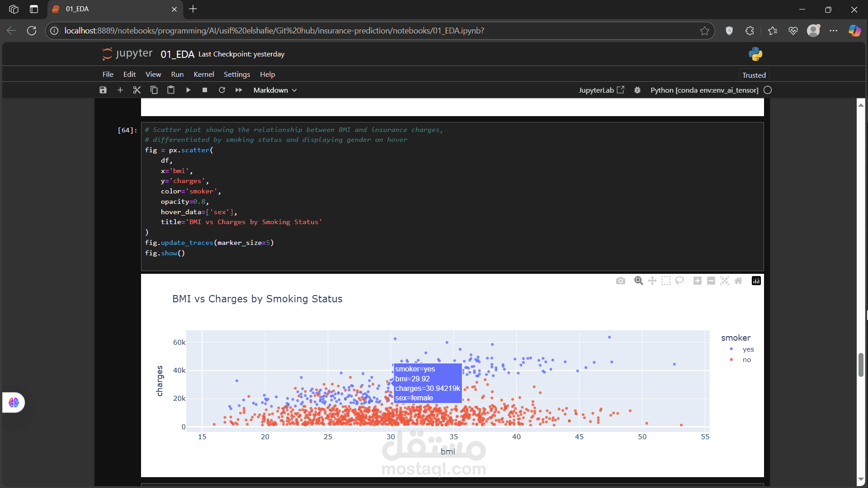Open the Markdown cell type dropdown
The image size is (868, 488).
[275, 90]
